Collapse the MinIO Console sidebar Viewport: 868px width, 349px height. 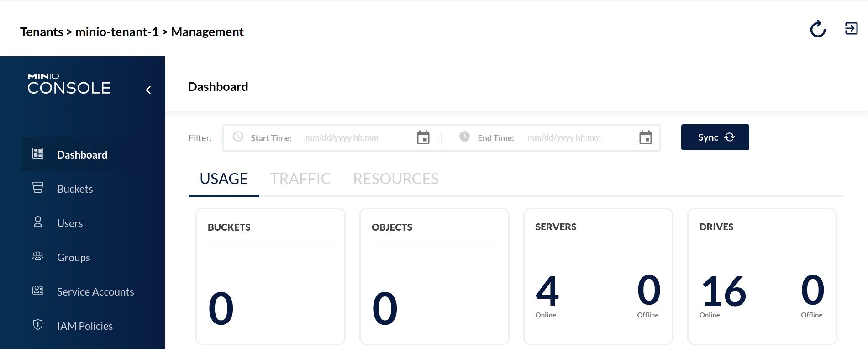coord(148,90)
